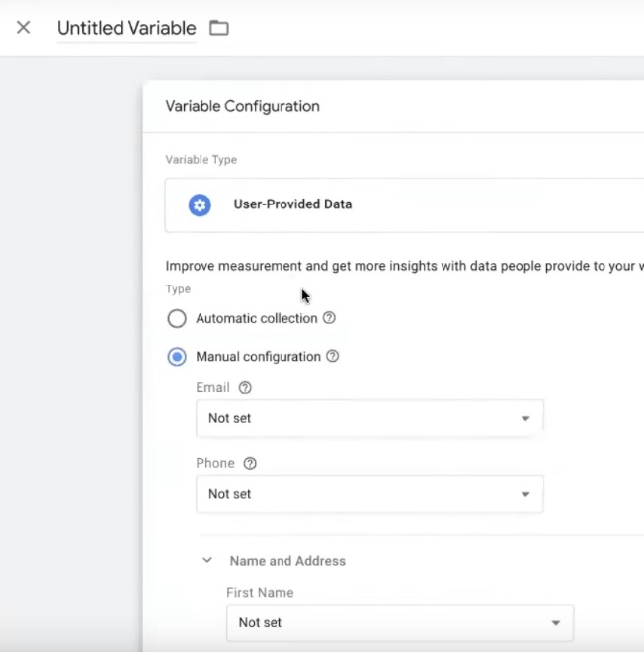The image size is (644, 652).
Task: Click the Automatic collection label text
Action: 257,318
